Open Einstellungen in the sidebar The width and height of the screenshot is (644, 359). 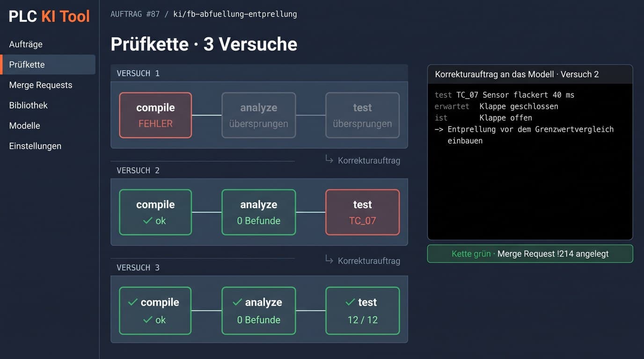35,146
